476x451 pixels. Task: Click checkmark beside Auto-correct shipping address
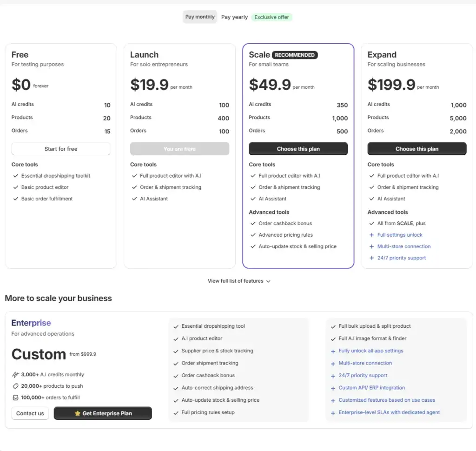[x=176, y=388]
